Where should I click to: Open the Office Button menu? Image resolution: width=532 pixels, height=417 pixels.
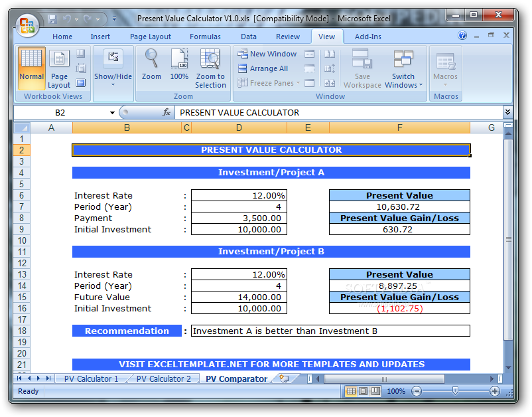click(27, 25)
